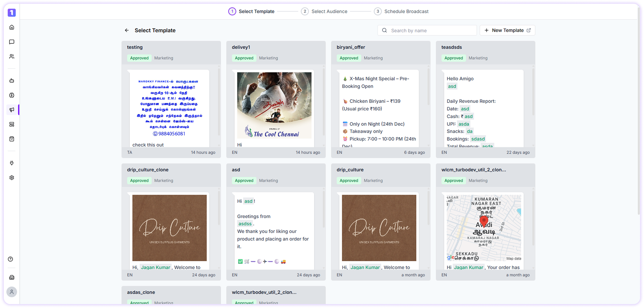Open the app logo in the sidebar
The height and width of the screenshot is (308, 644).
point(12,13)
